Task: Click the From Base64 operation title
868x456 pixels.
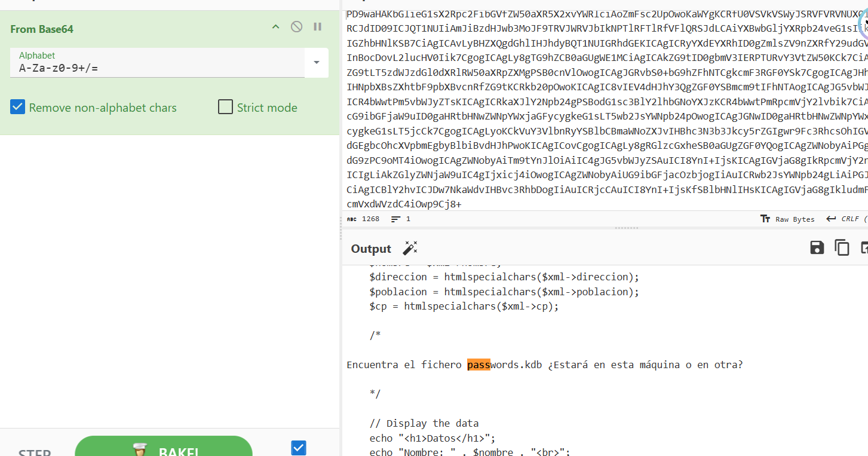Action: [42, 29]
